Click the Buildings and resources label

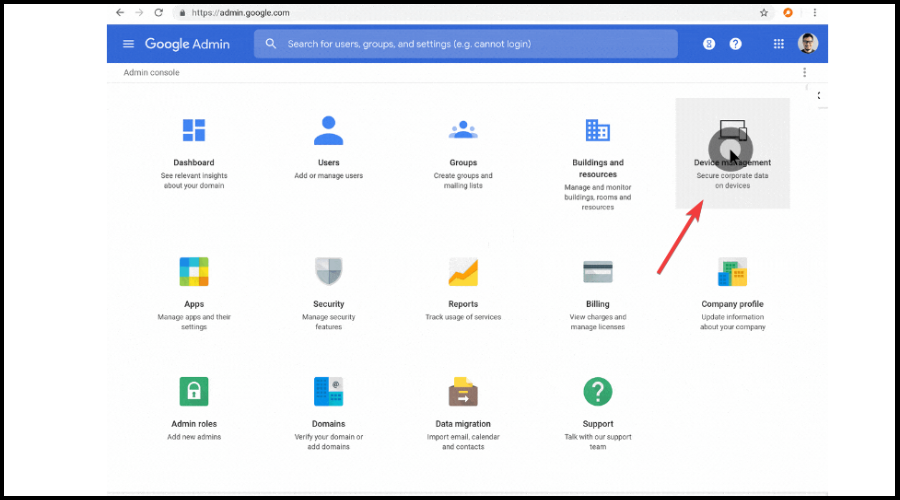pos(598,168)
